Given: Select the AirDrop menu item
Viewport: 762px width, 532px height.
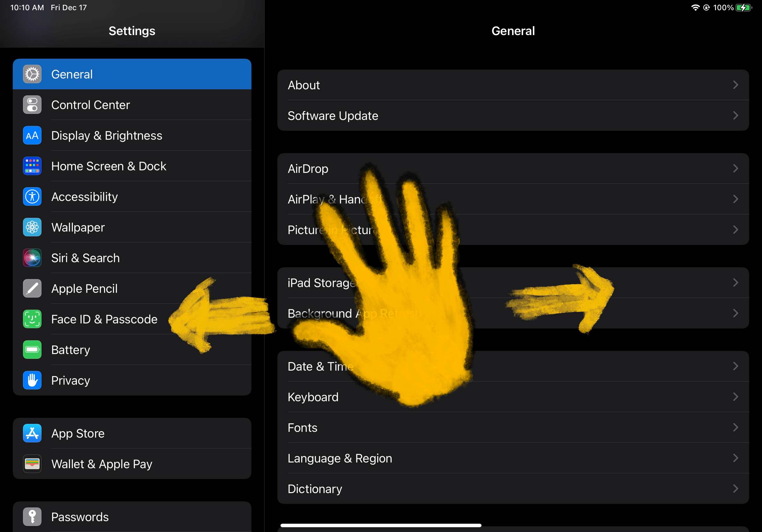Looking at the screenshot, I should click(x=512, y=169).
